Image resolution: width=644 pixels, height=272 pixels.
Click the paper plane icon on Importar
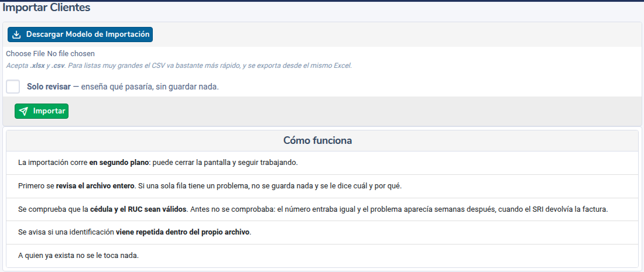tap(24, 111)
